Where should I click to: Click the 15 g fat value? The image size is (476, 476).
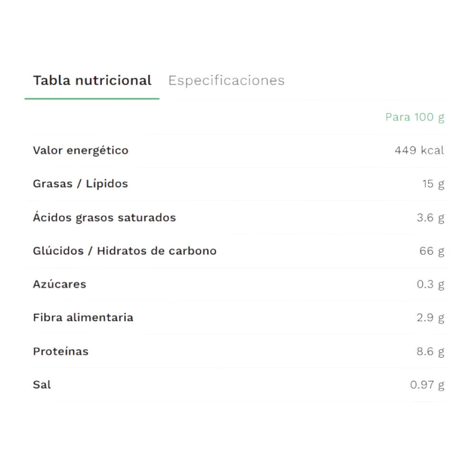[433, 184]
